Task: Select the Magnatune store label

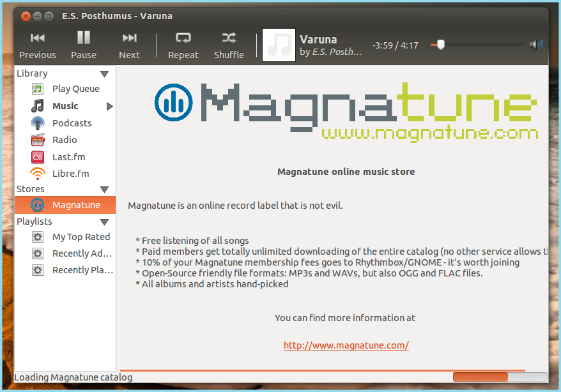Action: pos(76,205)
